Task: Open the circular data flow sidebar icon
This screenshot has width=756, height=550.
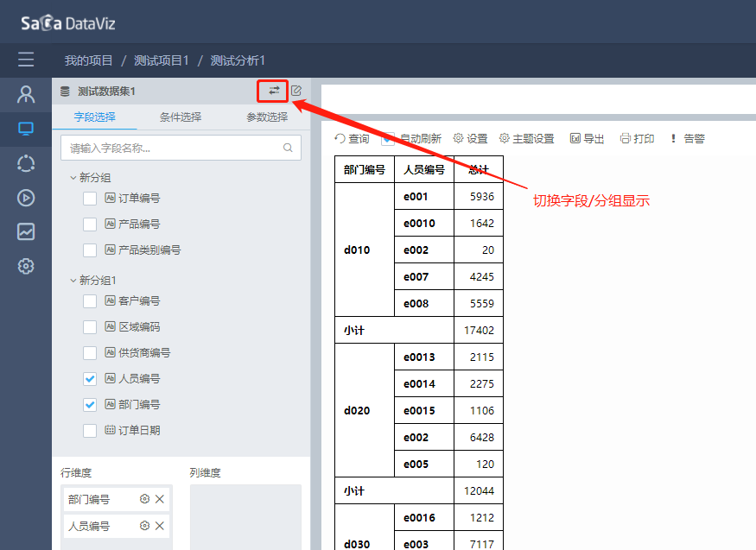Action: (x=26, y=164)
